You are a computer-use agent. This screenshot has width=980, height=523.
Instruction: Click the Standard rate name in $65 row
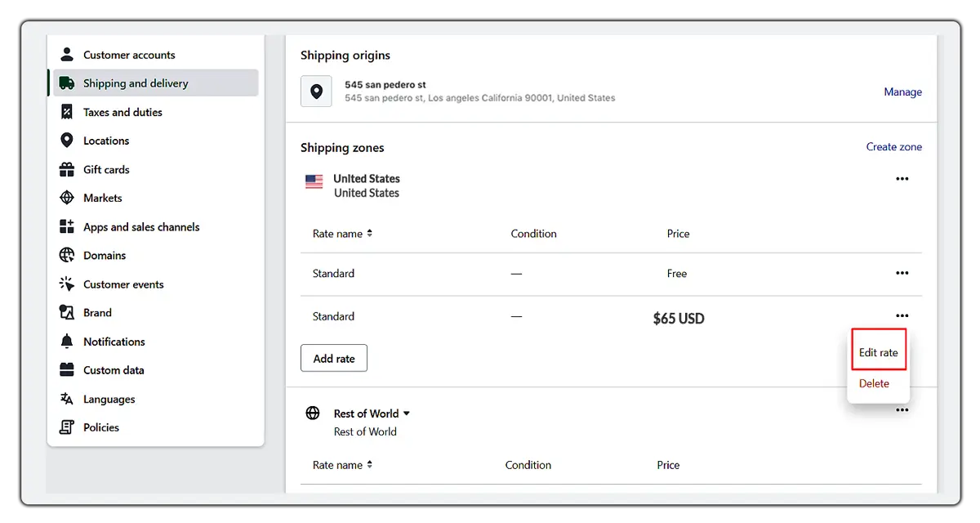tap(333, 316)
